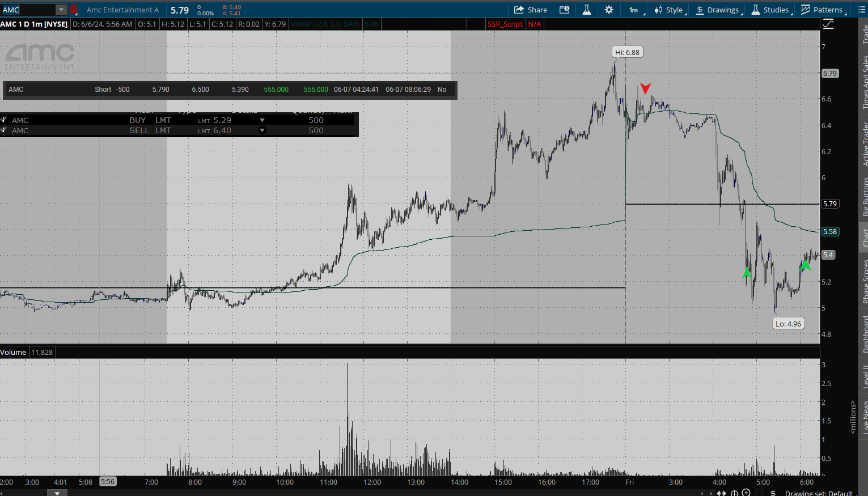Click the zoom out magnifier icon at bottom
The height and width of the screenshot is (496, 868).
[760, 493]
